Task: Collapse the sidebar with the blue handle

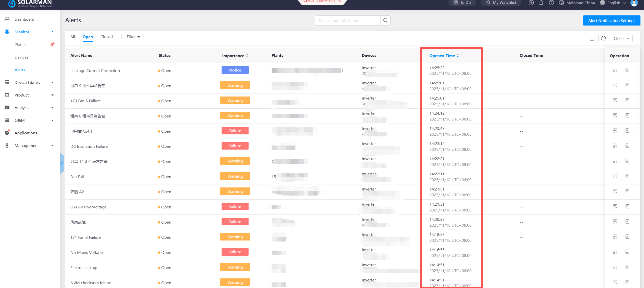Action: tap(62, 163)
